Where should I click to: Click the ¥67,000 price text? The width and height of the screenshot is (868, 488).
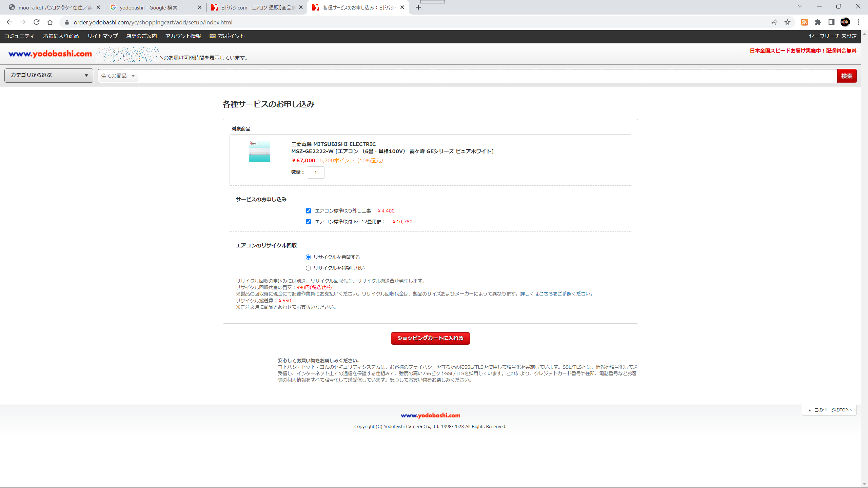[x=303, y=161]
